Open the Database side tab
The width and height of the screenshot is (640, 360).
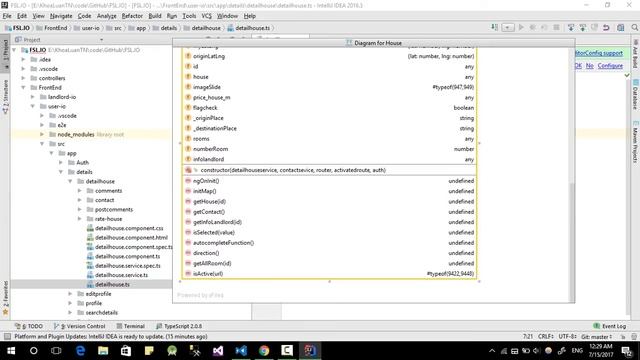pos(636,94)
